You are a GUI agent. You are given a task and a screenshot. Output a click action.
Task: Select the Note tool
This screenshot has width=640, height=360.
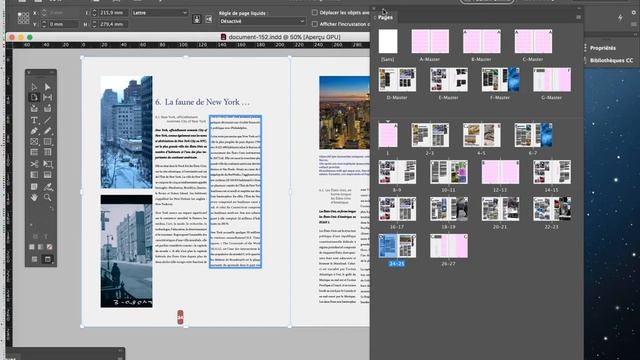[34, 187]
